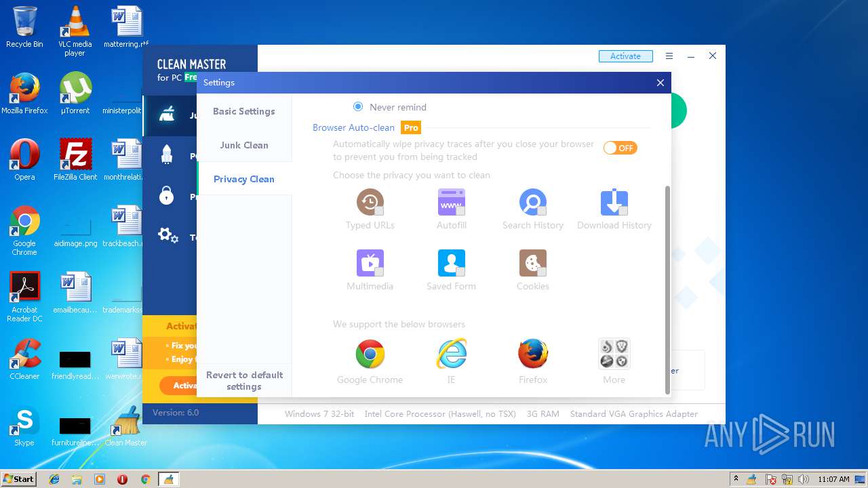
Task: Select the Search History privacy icon
Action: [x=532, y=202]
